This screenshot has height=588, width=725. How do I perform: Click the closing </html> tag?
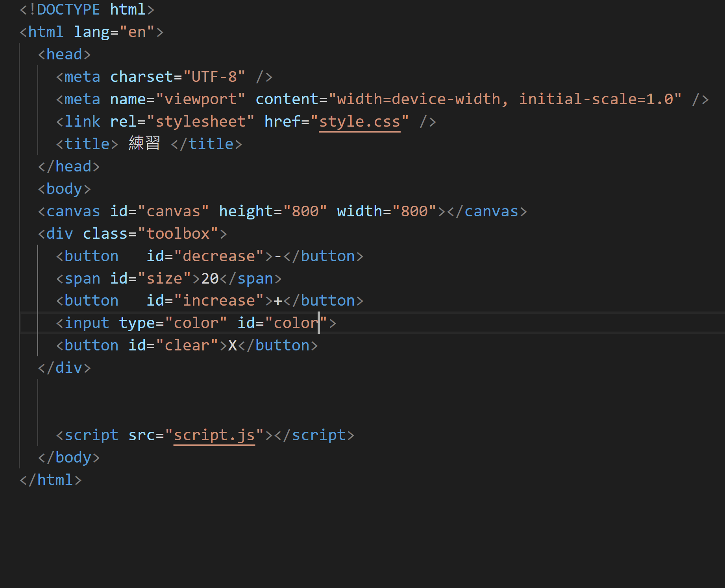point(51,480)
